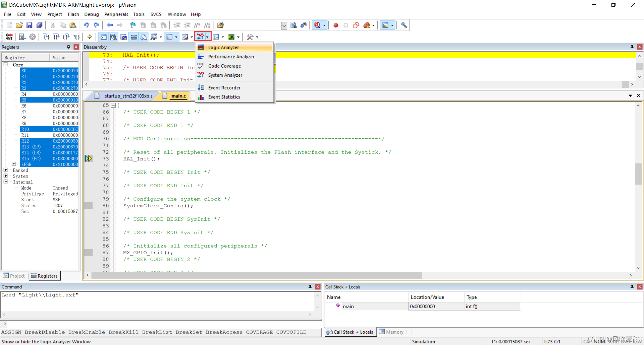644x345 pixels.
Task: Switch to the Memory 1 tab
Action: pyautogui.click(x=393, y=332)
